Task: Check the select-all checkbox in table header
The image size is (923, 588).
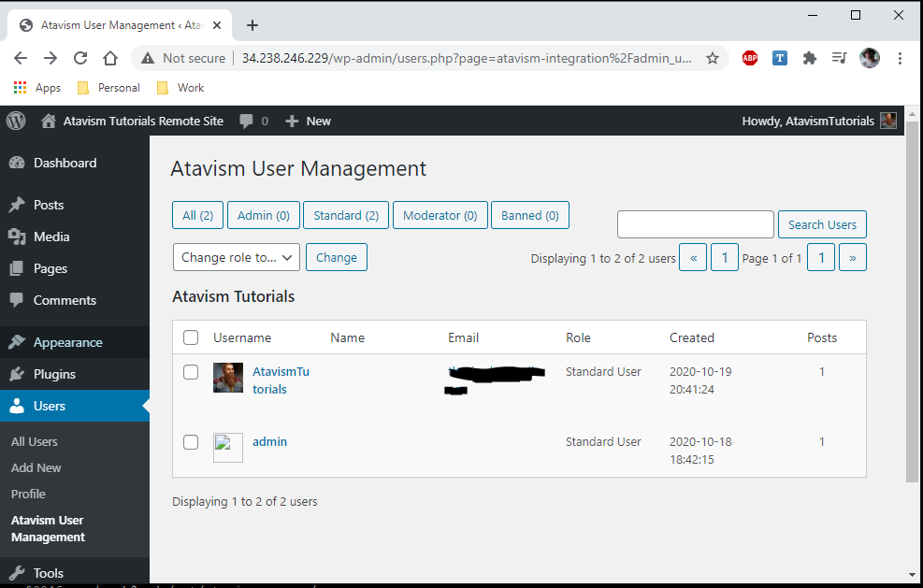Action: click(x=191, y=337)
